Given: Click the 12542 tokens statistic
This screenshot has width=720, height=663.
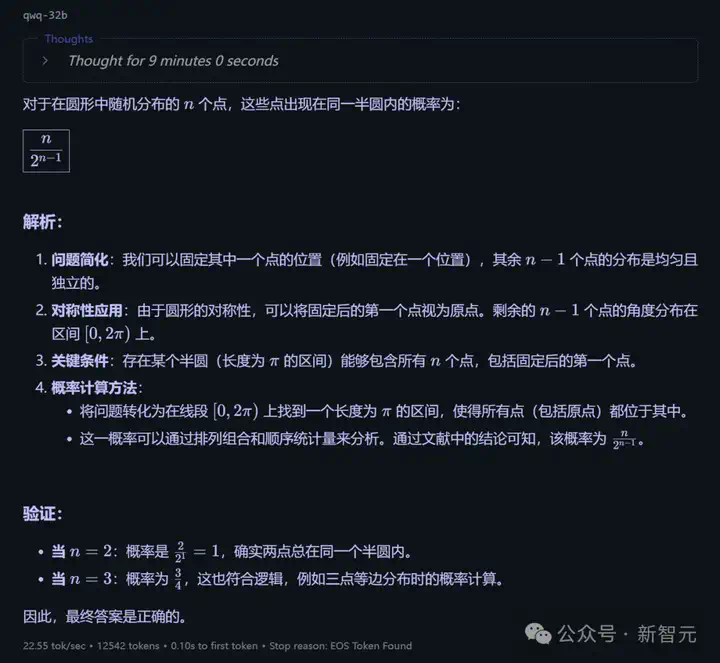Looking at the screenshot, I should click(128, 646).
